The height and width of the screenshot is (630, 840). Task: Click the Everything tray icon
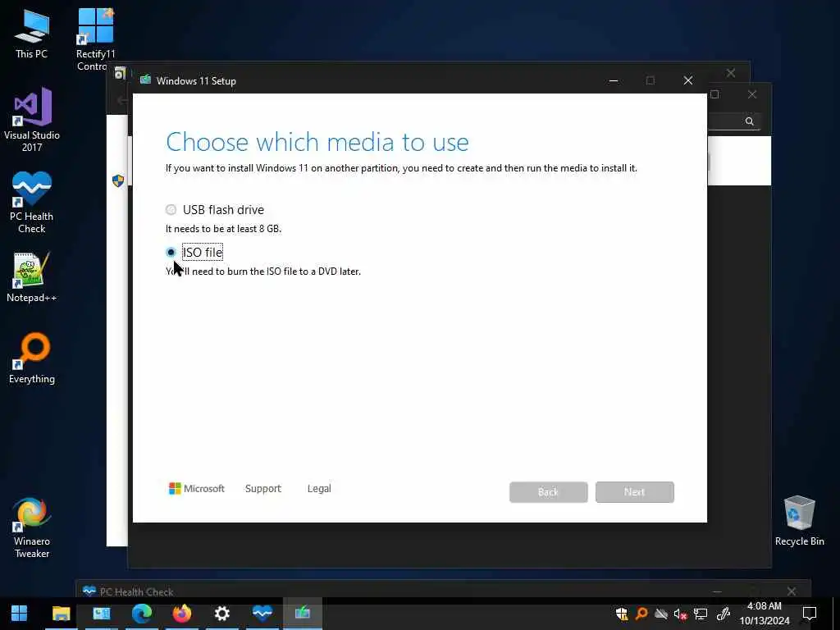pyautogui.click(x=641, y=614)
